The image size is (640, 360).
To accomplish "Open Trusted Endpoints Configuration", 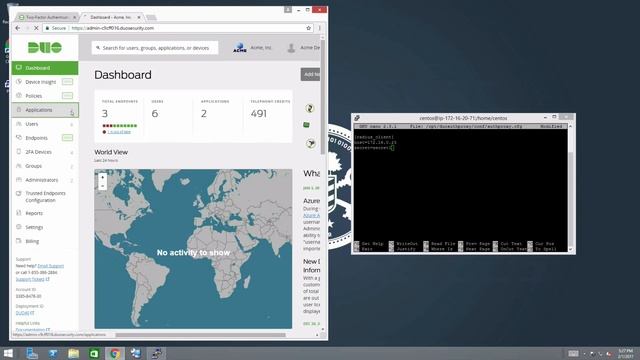I will [x=44, y=197].
